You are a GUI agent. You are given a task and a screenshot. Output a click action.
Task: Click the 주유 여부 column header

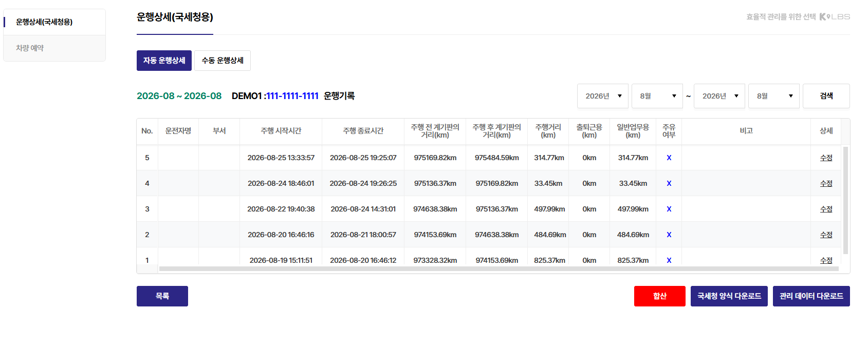tap(669, 131)
